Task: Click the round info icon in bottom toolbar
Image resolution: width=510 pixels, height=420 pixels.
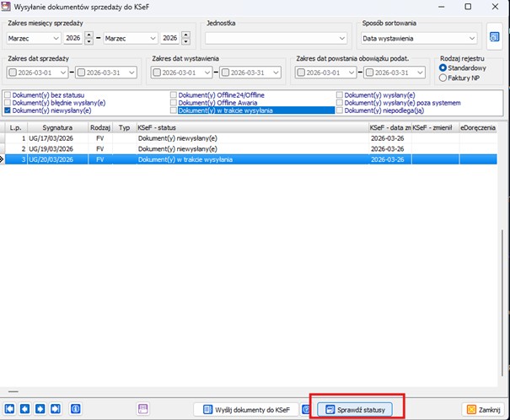Action: tap(75, 409)
